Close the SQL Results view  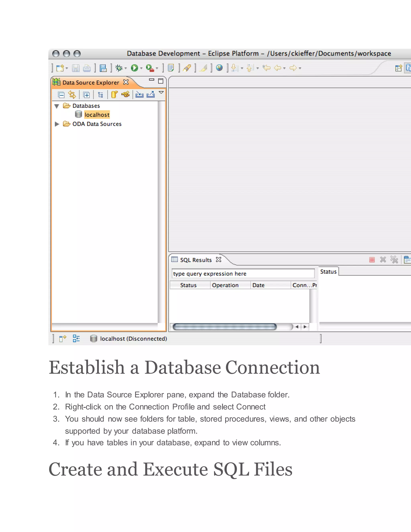coord(219,260)
